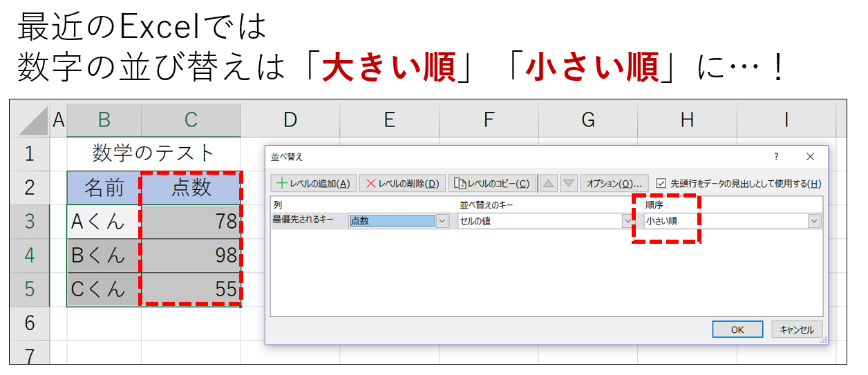Open the 小さい順 order dropdown
Viewport: 868px width, 375px height.
814,221
